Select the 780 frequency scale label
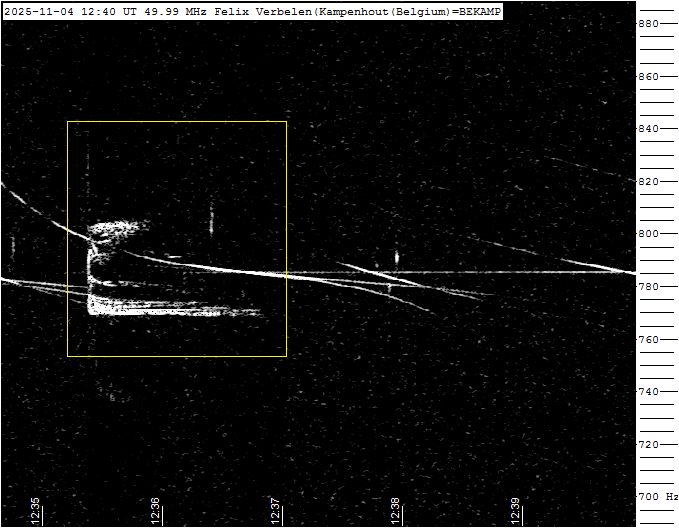The height and width of the screenshot is (528, 679). [649, 287]
